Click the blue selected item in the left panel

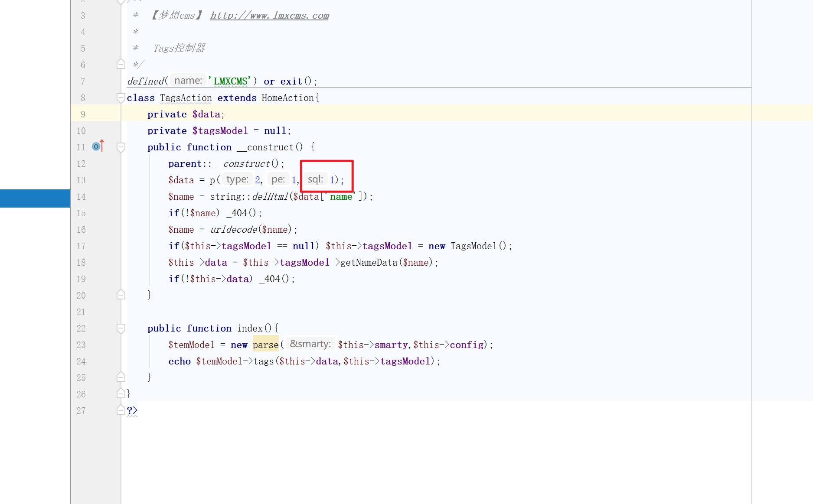35,198
